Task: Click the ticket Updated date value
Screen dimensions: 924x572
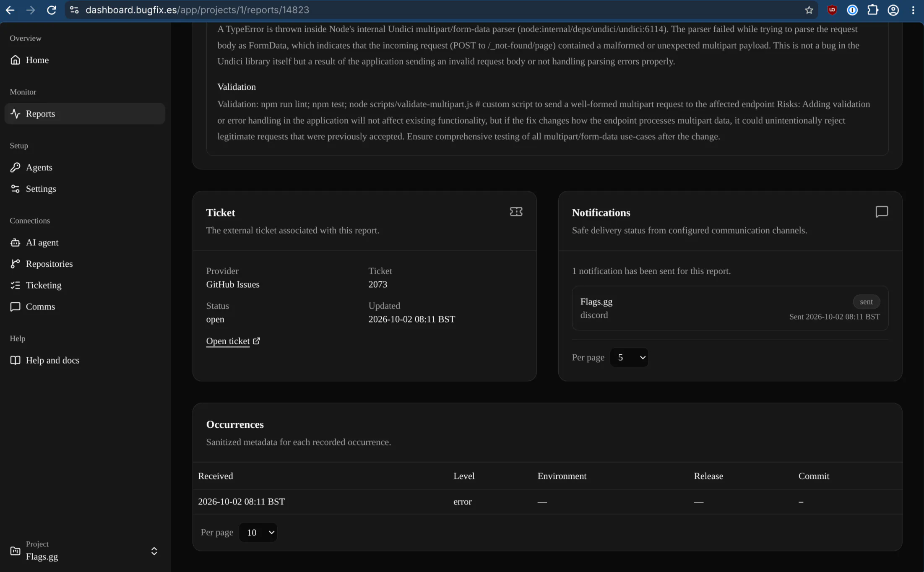Action: coord(411,319)
